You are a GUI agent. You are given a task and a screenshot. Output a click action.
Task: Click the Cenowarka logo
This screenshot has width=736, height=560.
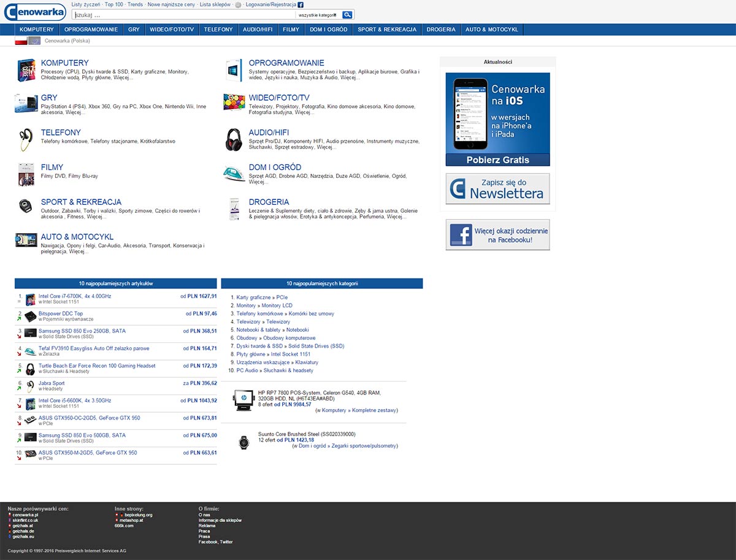click(34, 11)
